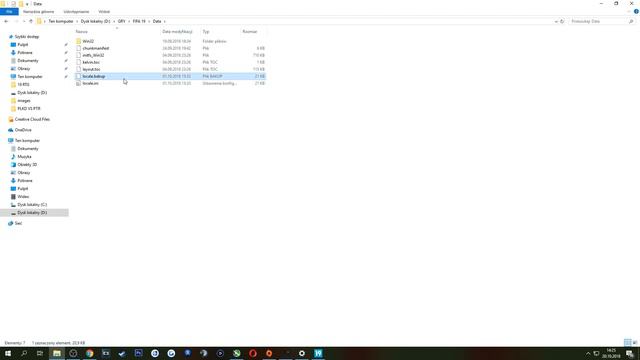Image resolution: width=640 pixels, height=360 pixels.
Task: Open pinned Dokumenty under Szybki dostęp
Action: coord(27,61)
